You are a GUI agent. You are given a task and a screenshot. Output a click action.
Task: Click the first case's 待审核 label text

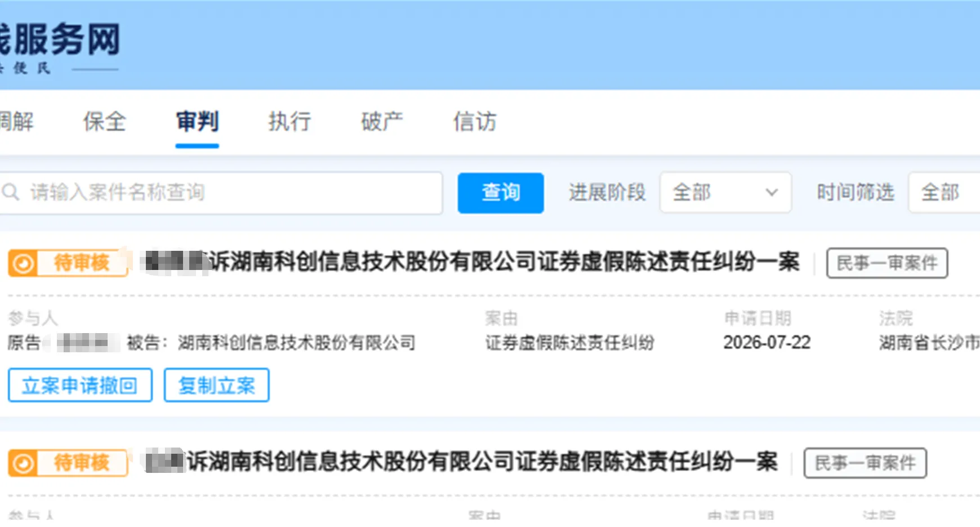pyautogui.click(x=82, y=263)
